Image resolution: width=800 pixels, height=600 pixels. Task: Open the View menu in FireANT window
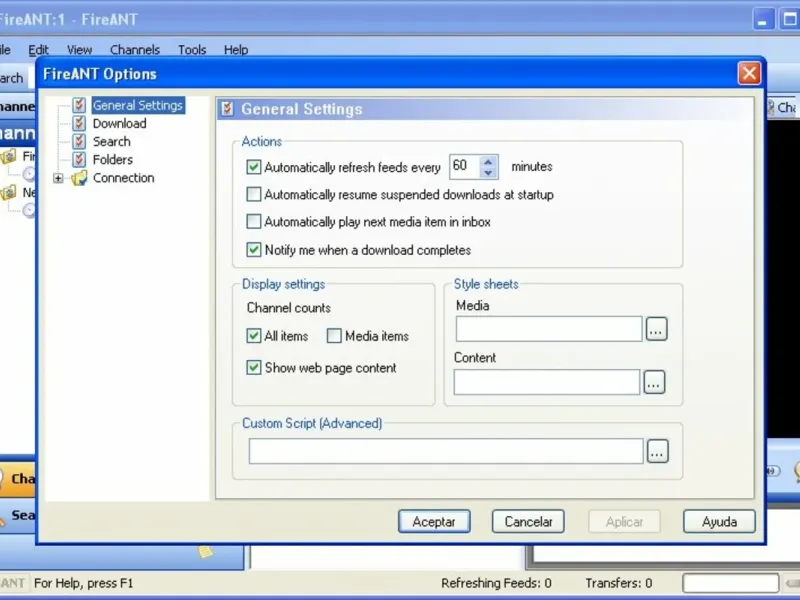click(x=80, y=49)
